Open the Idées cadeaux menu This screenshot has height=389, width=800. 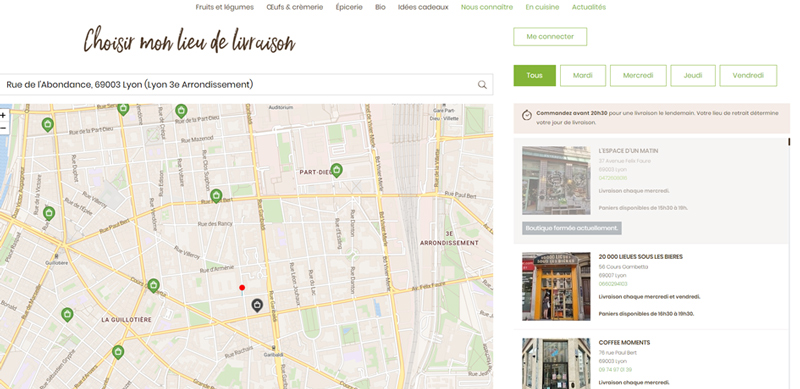[423, 7]
